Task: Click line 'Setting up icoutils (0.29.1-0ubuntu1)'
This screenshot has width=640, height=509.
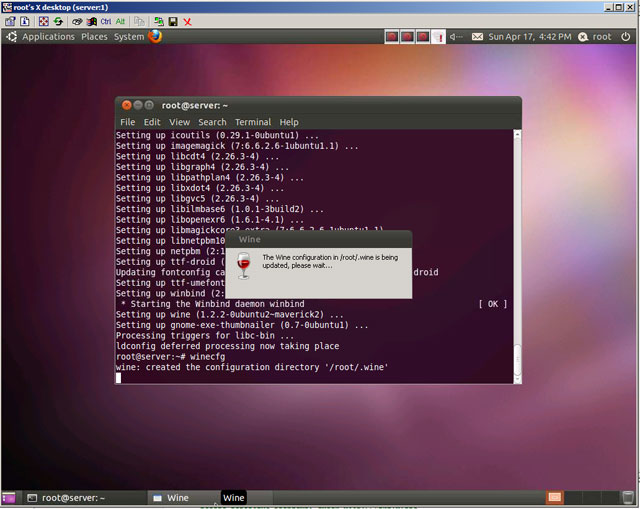Action: pos(217,136)
